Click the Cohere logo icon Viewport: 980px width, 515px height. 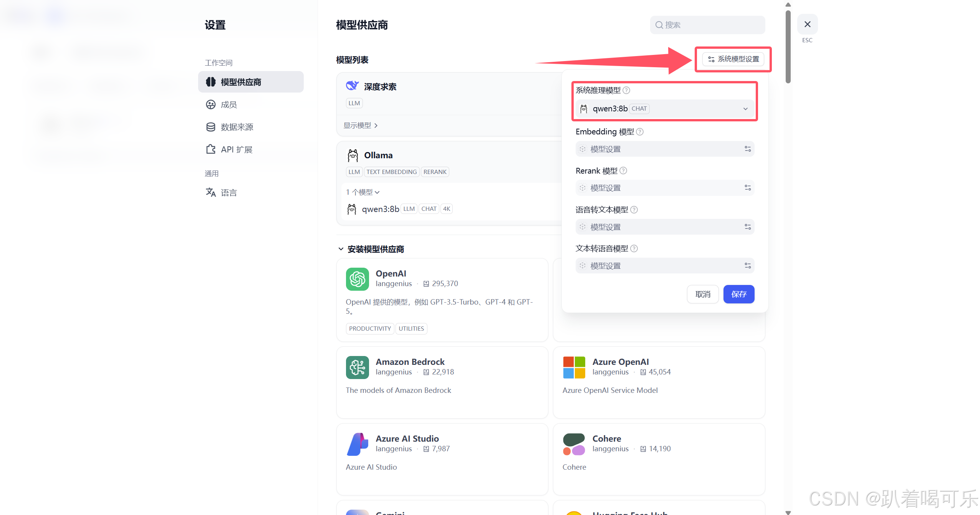pyautogui.click(x=574, y=444)
